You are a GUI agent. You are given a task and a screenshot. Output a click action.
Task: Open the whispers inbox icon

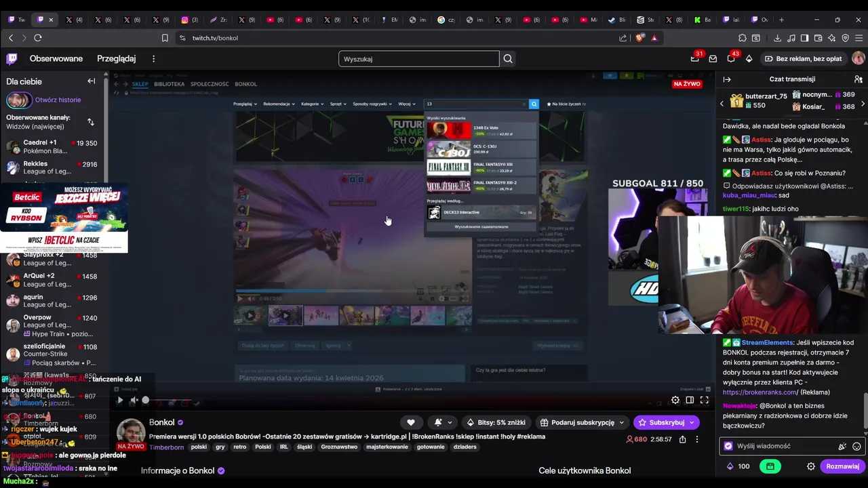(713, 59)
